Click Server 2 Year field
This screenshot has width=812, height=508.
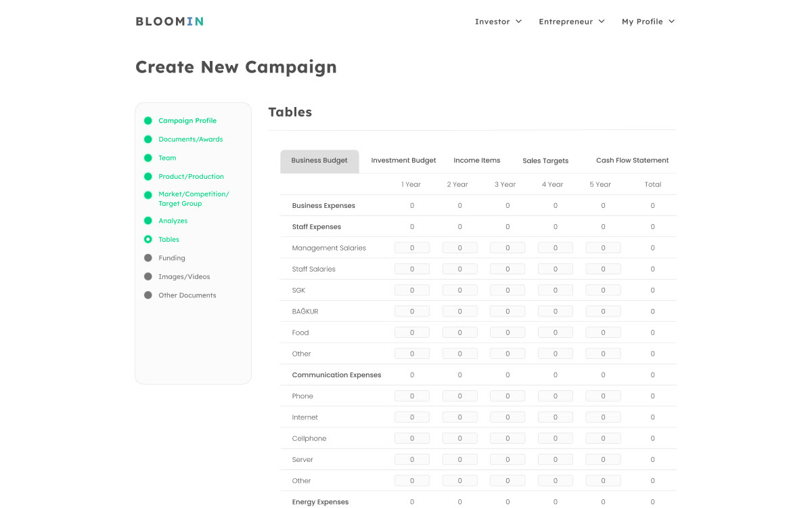coord(460,460)
